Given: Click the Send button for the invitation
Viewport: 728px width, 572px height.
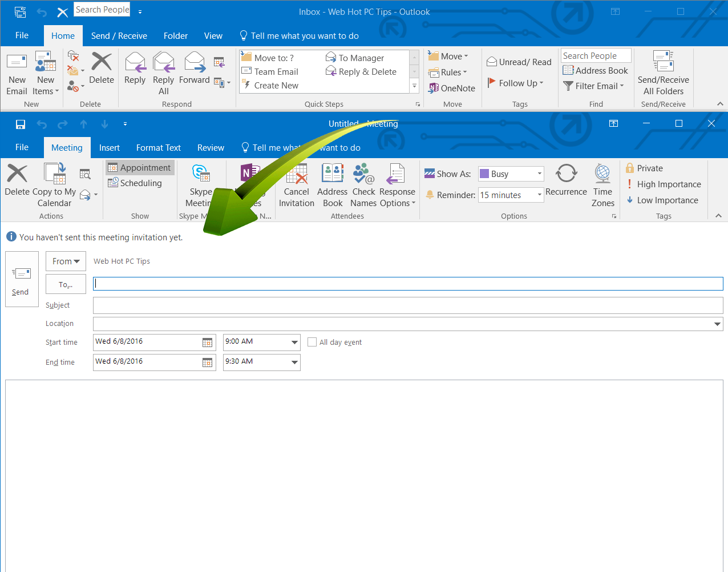Looking at the screenshot, I should [22, 279].
